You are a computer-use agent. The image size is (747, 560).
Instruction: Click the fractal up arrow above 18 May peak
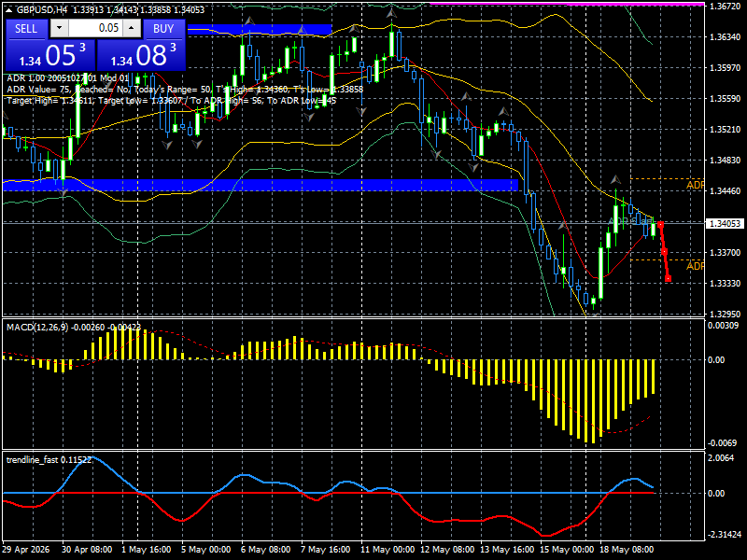[x=616, y=179]
